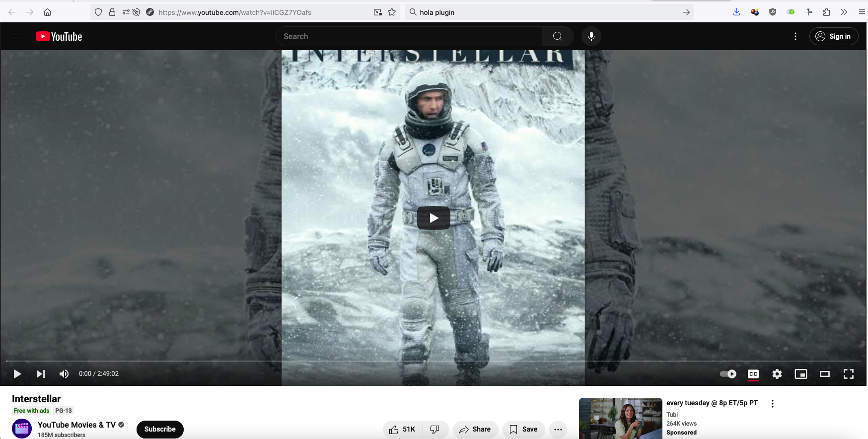Viewport: 868px width, 439px height.
Task: Open the site permissions icon in address bar
Action: click(126, 12)
